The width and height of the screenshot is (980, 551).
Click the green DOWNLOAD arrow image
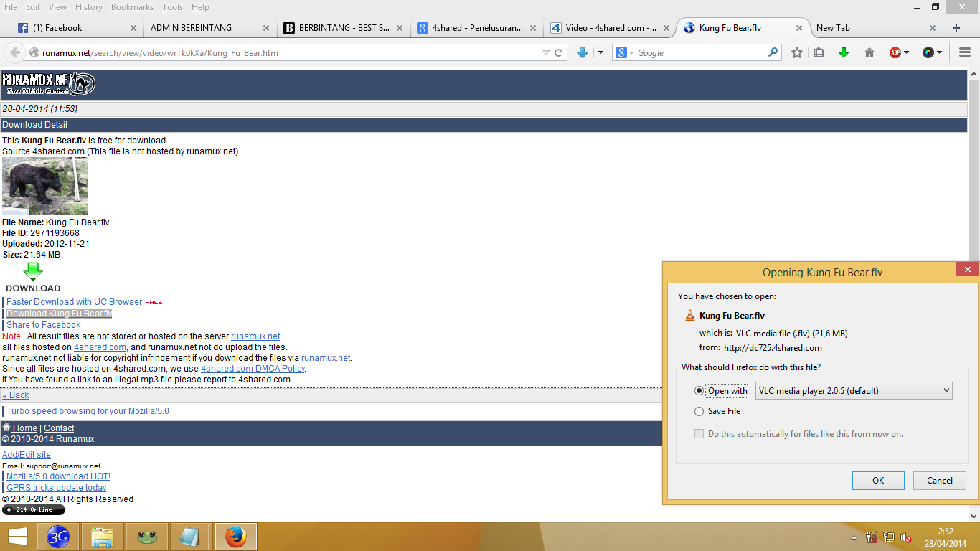tap(33, 278)
